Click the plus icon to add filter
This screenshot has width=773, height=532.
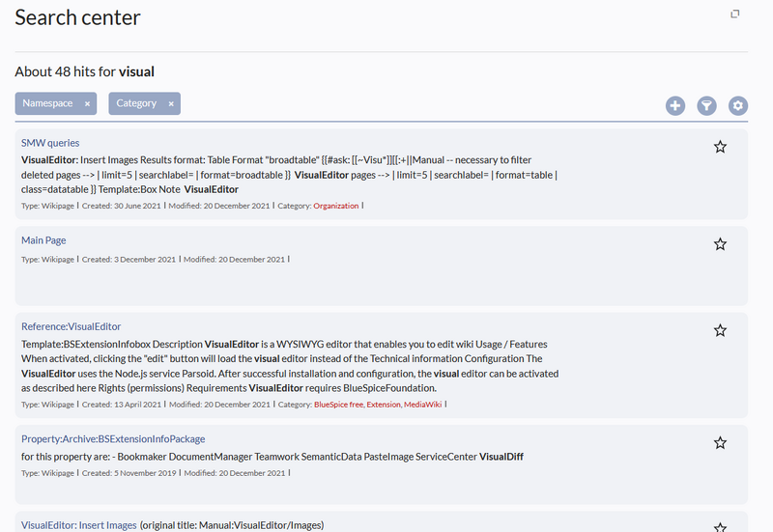(x=674, y=105)
